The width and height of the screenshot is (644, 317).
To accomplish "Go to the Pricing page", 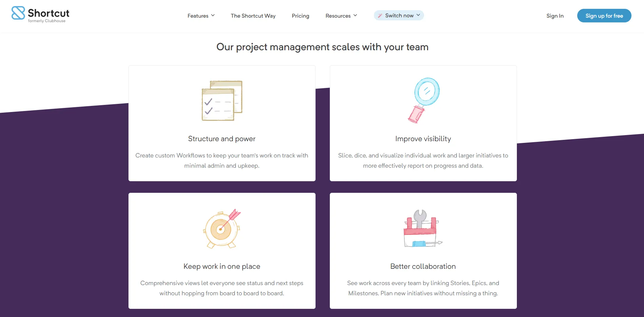I will click(x=300, y=16).
